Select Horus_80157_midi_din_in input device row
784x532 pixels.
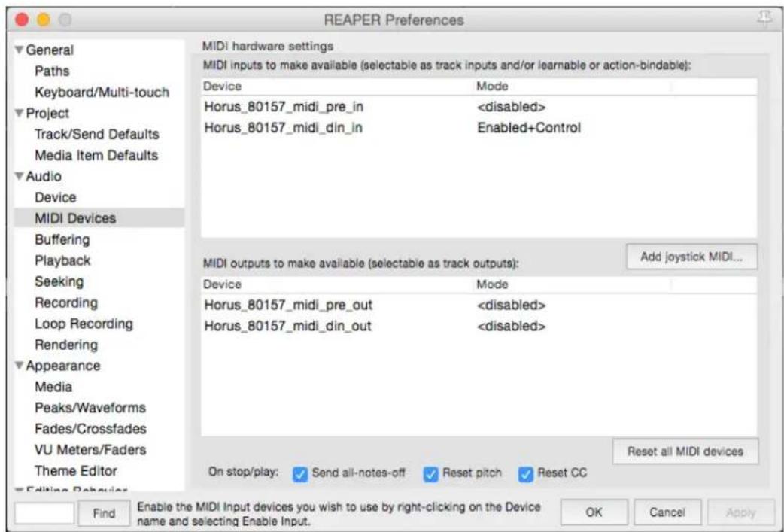pyautogui.click(x=479, y=128)
